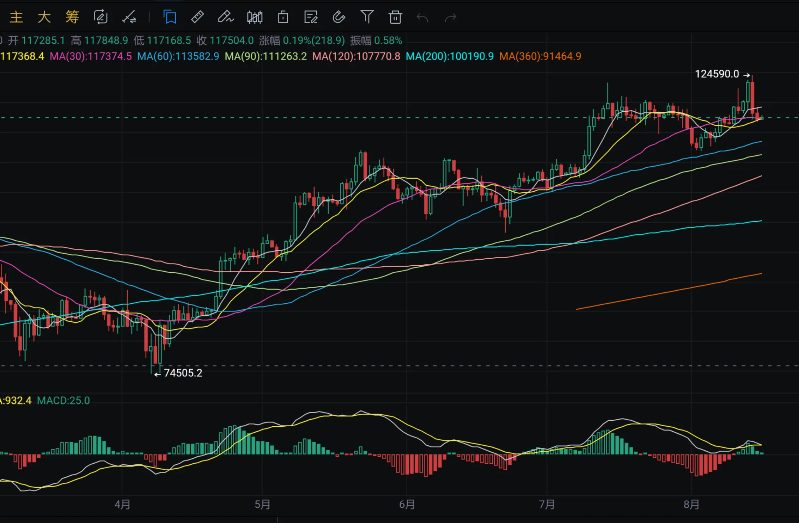Click the MA(360):91464.9 indicator label
The width and height of the screenshot is (799, 532).
point(540,56)
